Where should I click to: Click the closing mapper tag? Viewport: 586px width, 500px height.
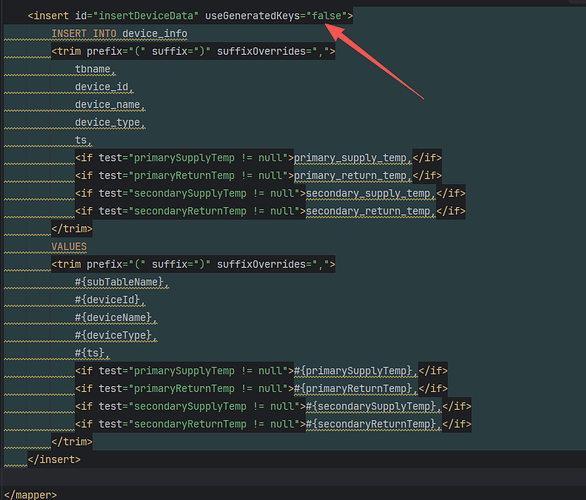pyautogui.click(x=31, y=495)
